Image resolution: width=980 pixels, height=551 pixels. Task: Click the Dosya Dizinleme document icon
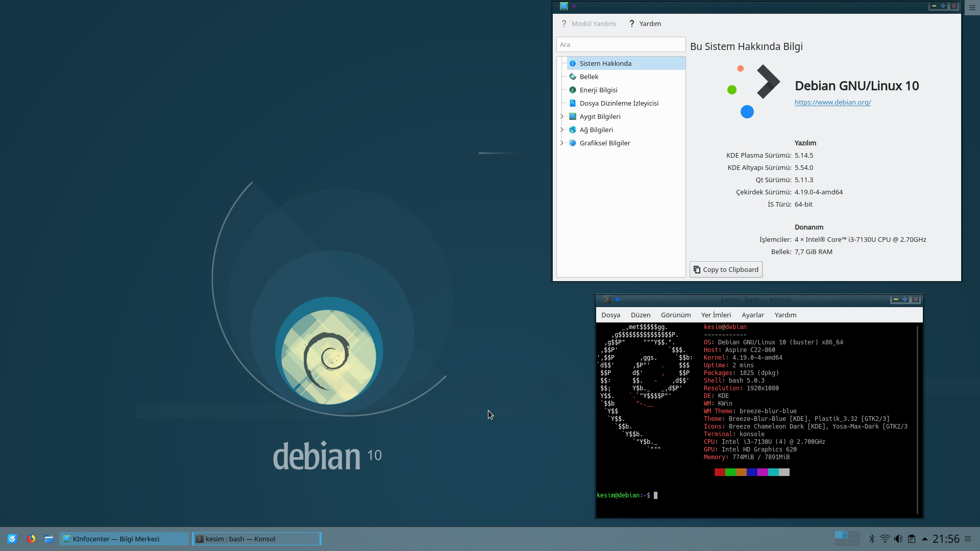(x=573, y=103)
